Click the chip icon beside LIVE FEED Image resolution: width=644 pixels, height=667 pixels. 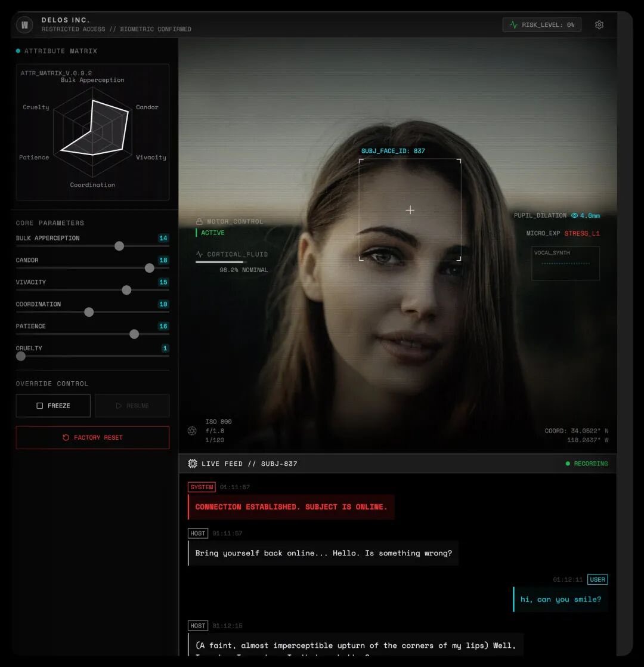point(192,464)
